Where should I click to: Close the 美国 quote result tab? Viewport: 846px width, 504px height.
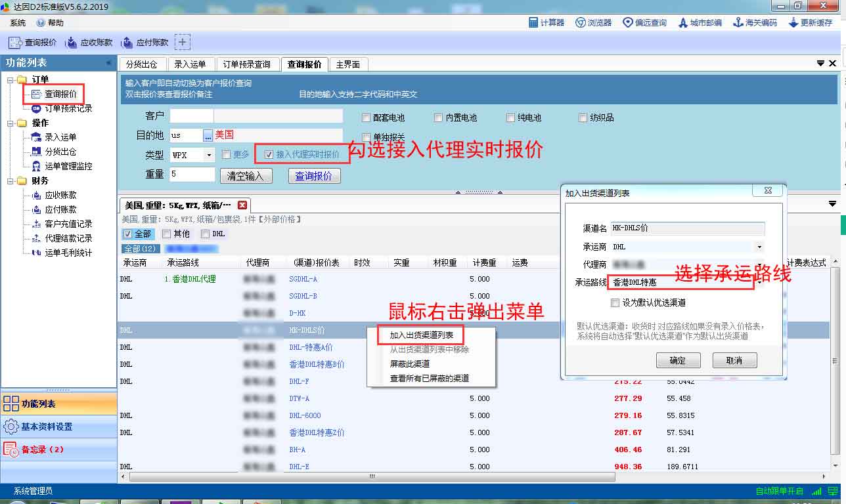point(242,205)
